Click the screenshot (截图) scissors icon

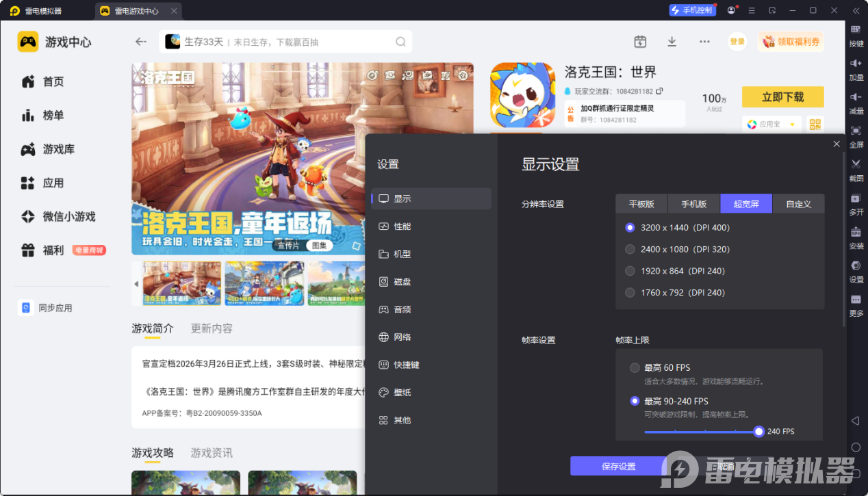[x=856, y=164]
